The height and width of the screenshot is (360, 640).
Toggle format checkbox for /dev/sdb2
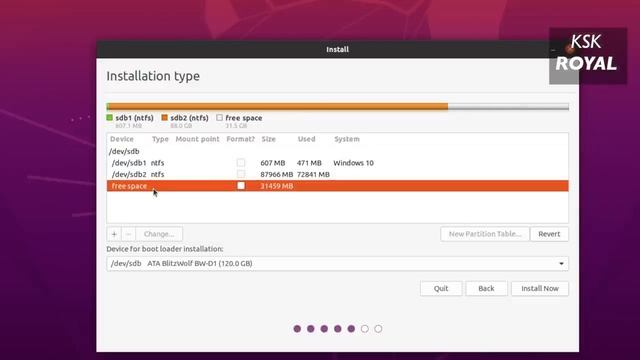(x=241, y=174)
